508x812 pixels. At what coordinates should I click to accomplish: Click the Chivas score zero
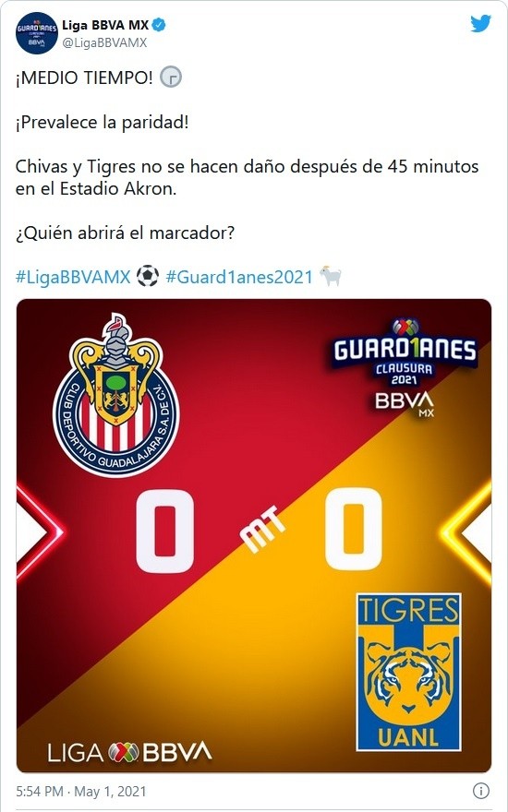click(x=164, y=531)
